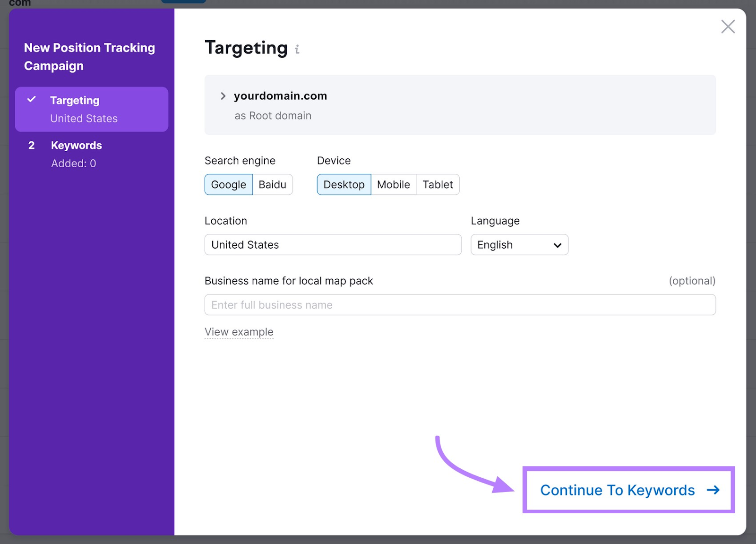Click the arrow inside Continue To Keywords button
Image resolution: width=756 pixels, height=544 pixels.
713,490
